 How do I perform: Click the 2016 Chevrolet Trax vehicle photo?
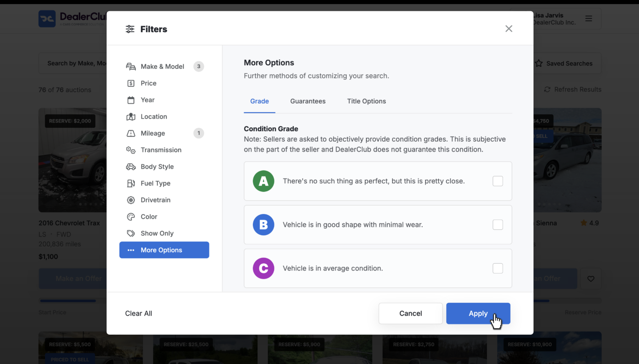coord(73,160)
